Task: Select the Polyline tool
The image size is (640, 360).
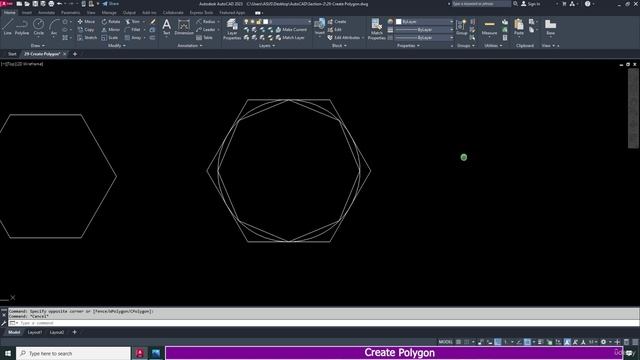Action: pos(22,27)
